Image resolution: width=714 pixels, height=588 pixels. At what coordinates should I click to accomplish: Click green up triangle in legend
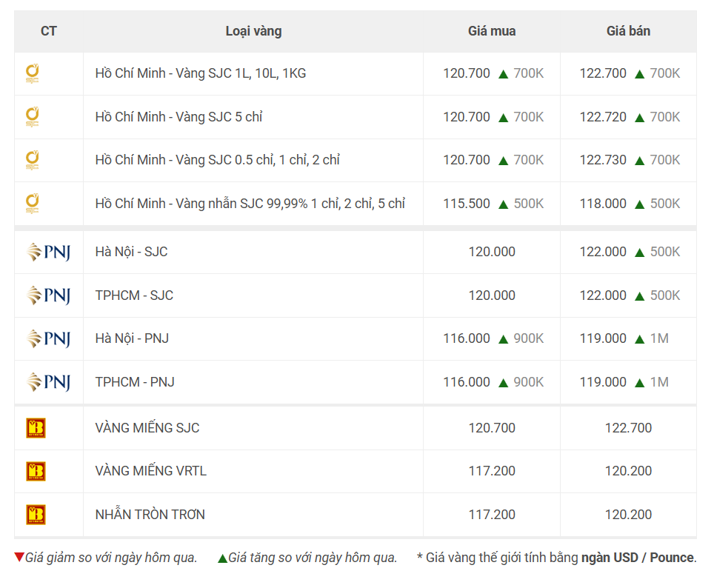click(x=222, y=558)
